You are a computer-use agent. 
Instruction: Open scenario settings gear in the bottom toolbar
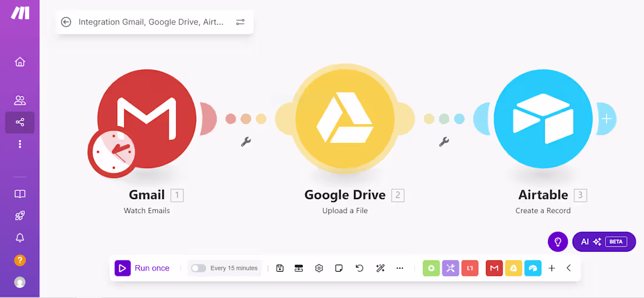[x=318, y=268]
